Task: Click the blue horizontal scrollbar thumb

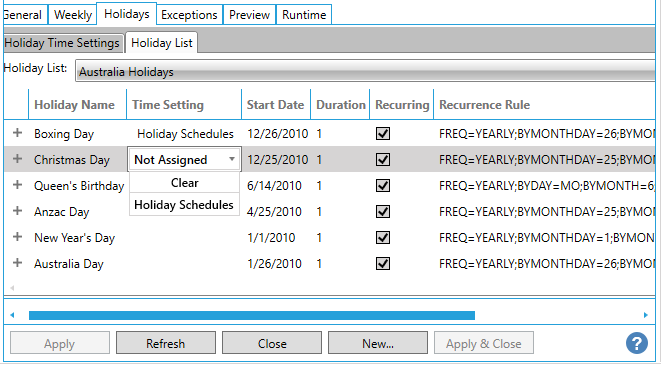Action: 252,315
